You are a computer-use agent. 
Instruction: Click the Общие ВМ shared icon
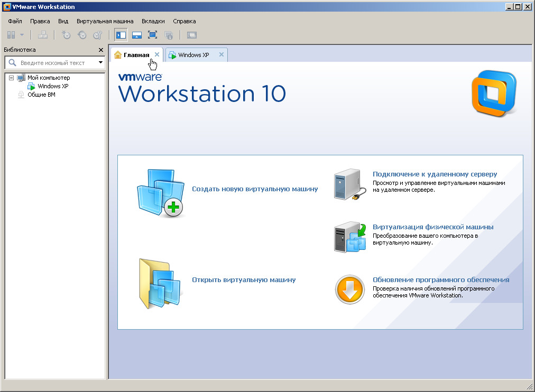click(x=21, y=95)
